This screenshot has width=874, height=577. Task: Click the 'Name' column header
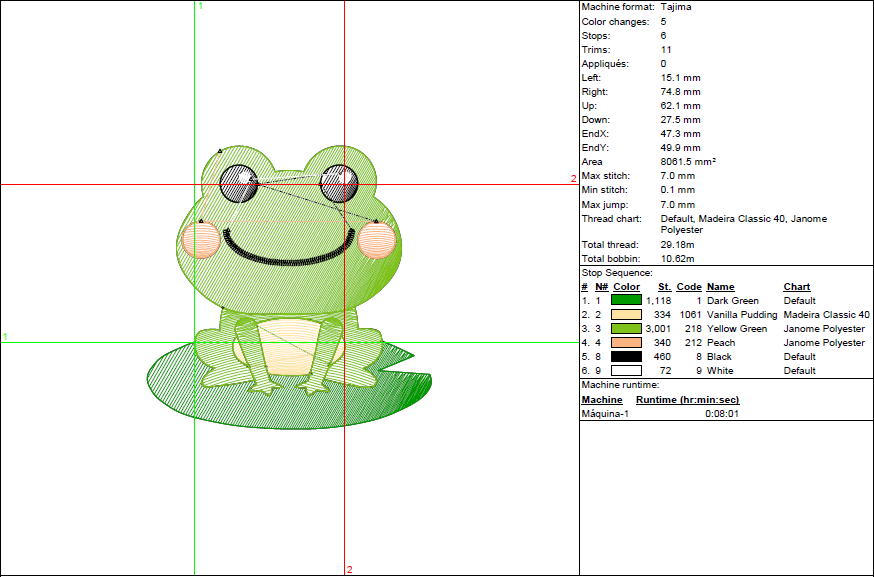coord(721,287)
